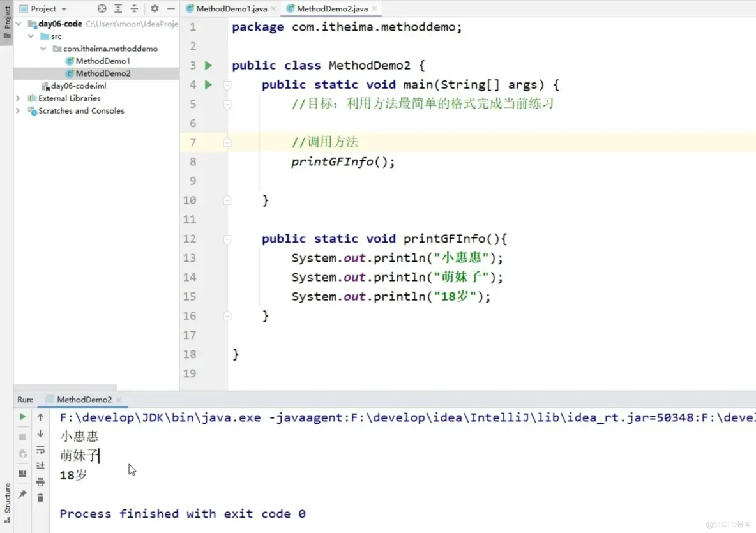Toggle soft-wrap icon in Run console
Screen dimensions: 756x533
(40, 449)
